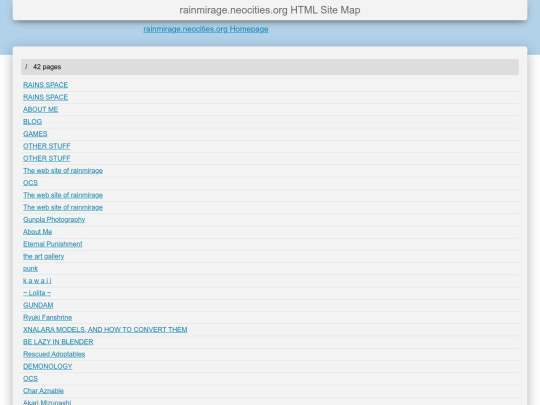Open the rainmirage.neocities.org Homepage link
Viewport: 540px width, 405px height.
[x=206, y=29]
